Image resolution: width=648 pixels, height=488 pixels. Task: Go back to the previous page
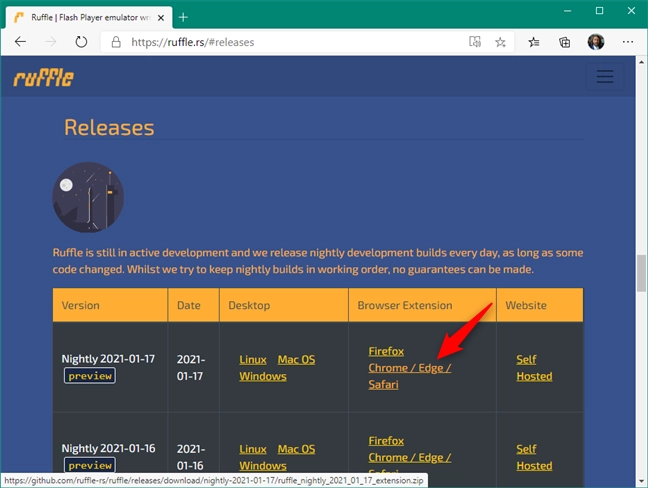20,42
